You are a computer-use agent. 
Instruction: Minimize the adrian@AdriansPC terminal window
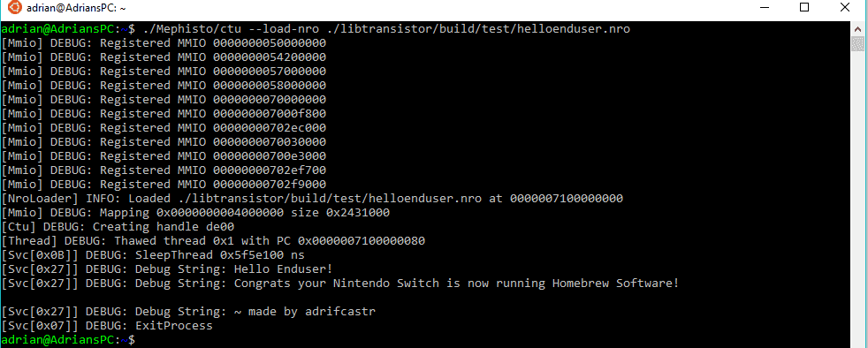pos(765,8)
